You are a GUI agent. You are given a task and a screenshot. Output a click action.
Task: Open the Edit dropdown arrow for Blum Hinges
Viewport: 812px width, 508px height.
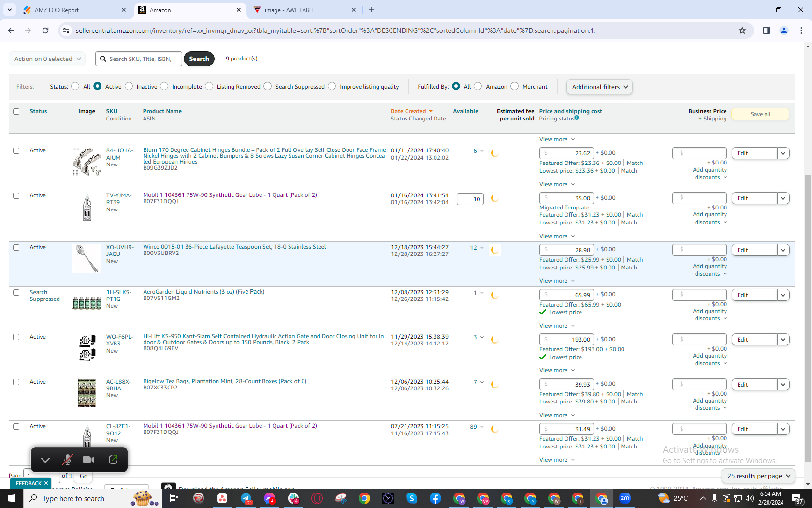(783, 153)
